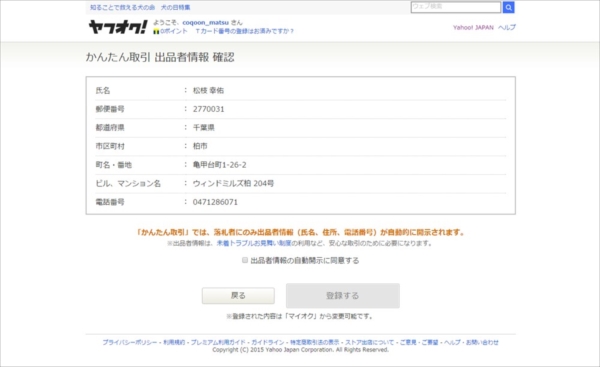The width and height of the screenshot is (600, 367).
Task: Open the ご意見・ご要望 footer link
Action: point(419,342)
